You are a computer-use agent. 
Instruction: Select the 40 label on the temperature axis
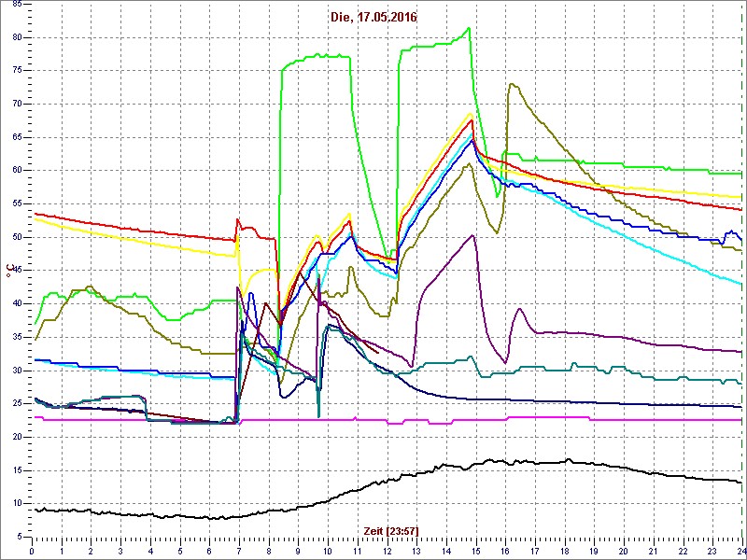click(x=16, y=304)
